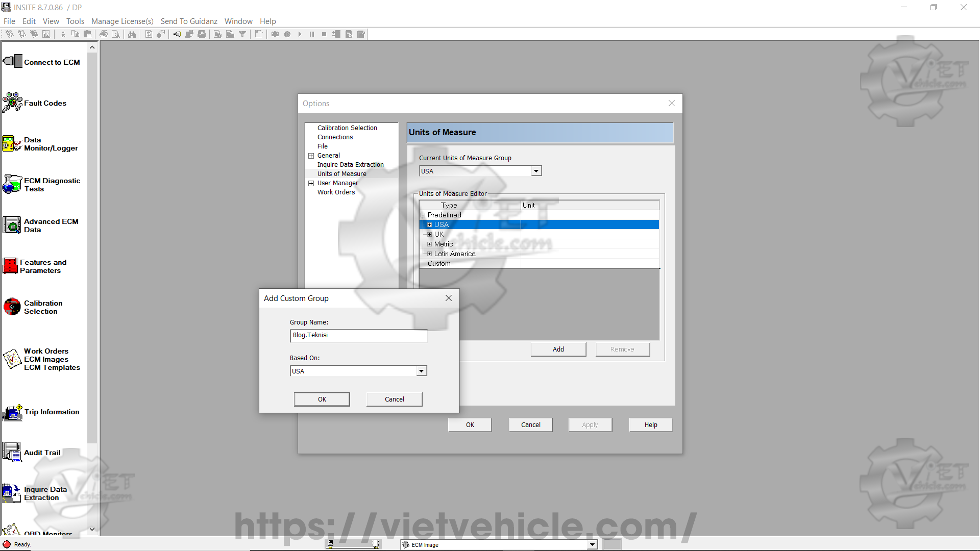The width and height of the screenshot is (980, 551).
Task: Open the Data Monitor/Logger icon
Action: [12, 144]
